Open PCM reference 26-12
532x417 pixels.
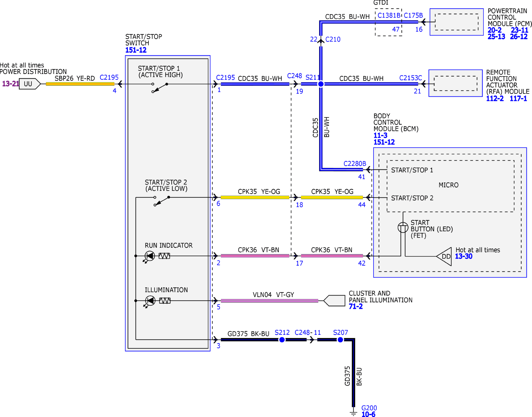click(x=519, y=37)
